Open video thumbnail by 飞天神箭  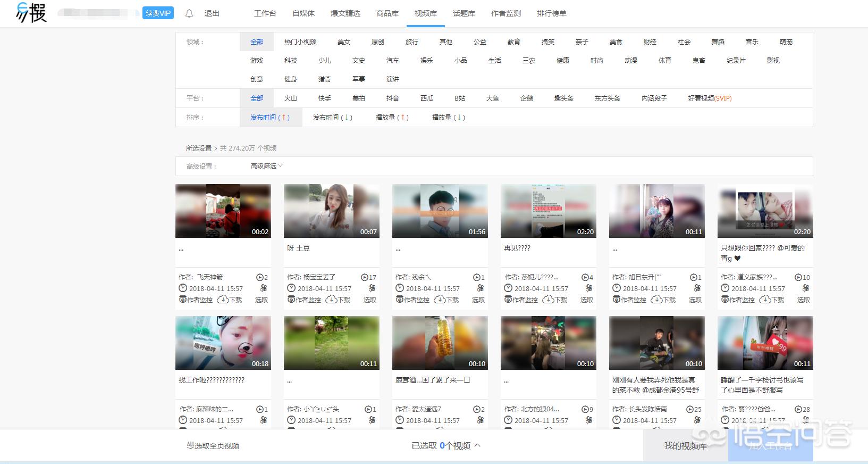(x=223, y=211)
